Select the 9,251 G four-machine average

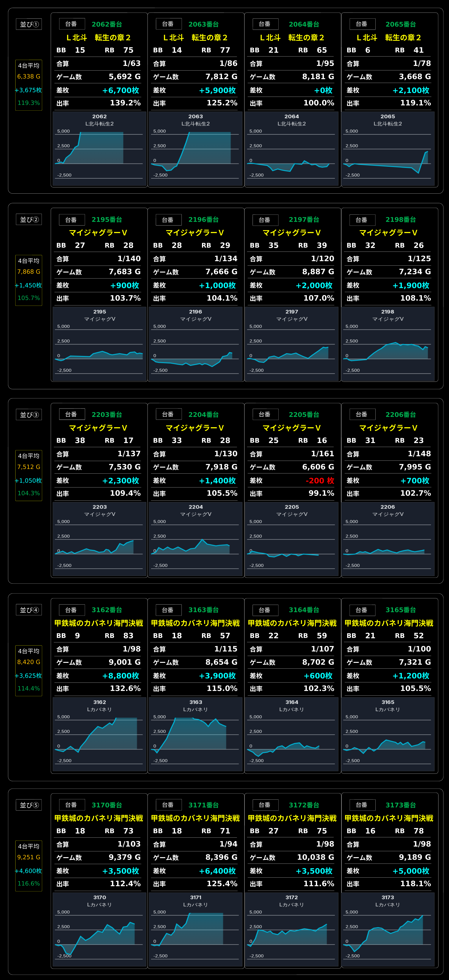click(29, 857)
